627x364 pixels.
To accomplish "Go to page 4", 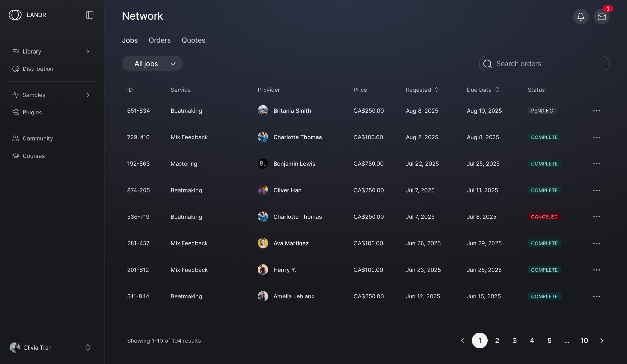I will pyautogui.click(x=532, y=341).
